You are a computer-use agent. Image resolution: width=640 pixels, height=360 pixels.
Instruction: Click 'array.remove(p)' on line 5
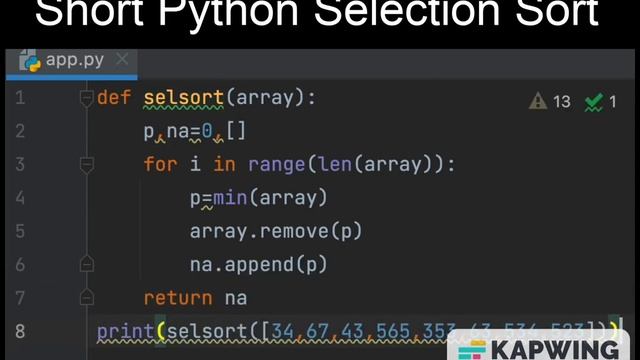coord(276,231)
